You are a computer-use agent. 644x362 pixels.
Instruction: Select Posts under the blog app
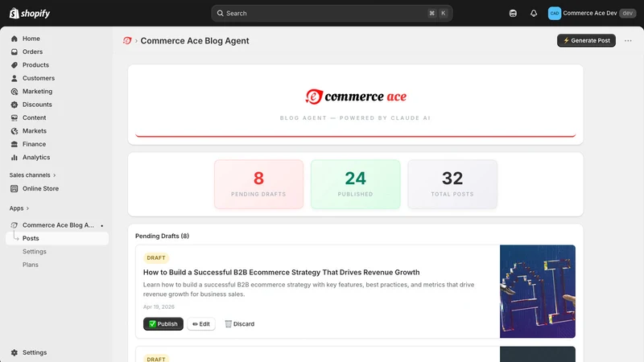coord(57,238)
